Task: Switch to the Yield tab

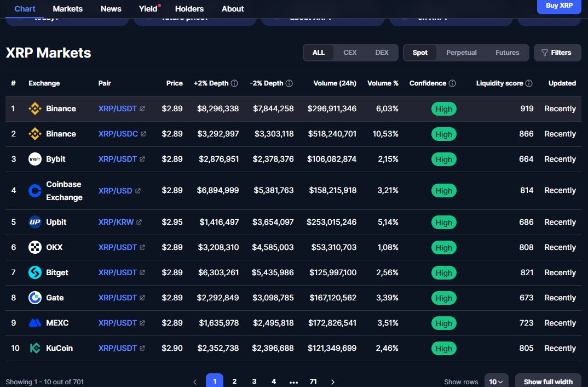Action: (148, 9)
